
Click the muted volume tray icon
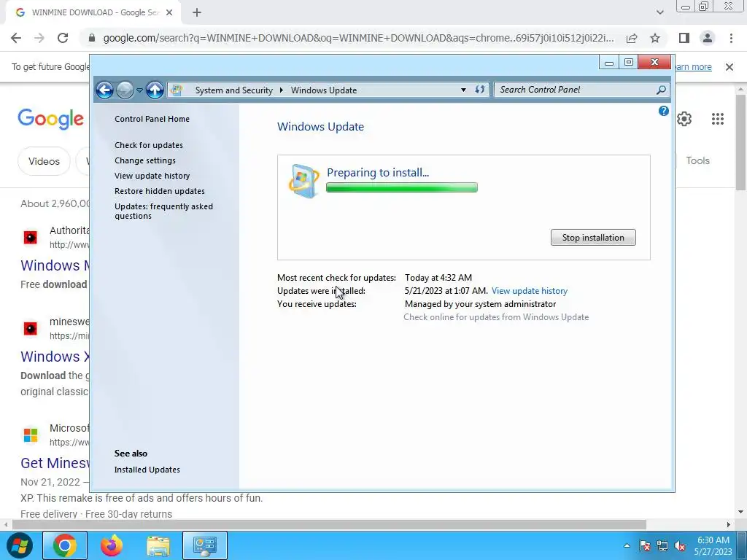pyautogui.click(x=680, y=545)
